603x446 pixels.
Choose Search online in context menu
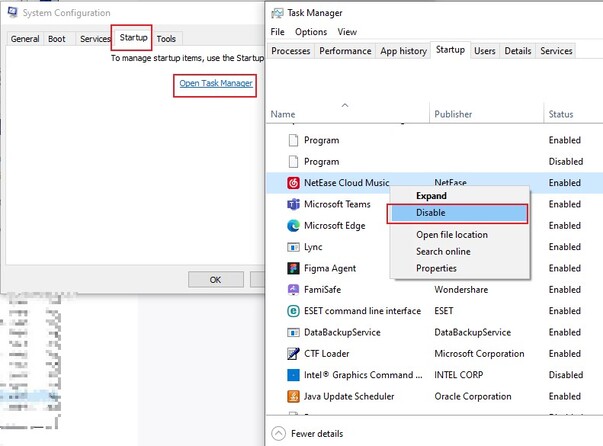(x=459, y=251)
